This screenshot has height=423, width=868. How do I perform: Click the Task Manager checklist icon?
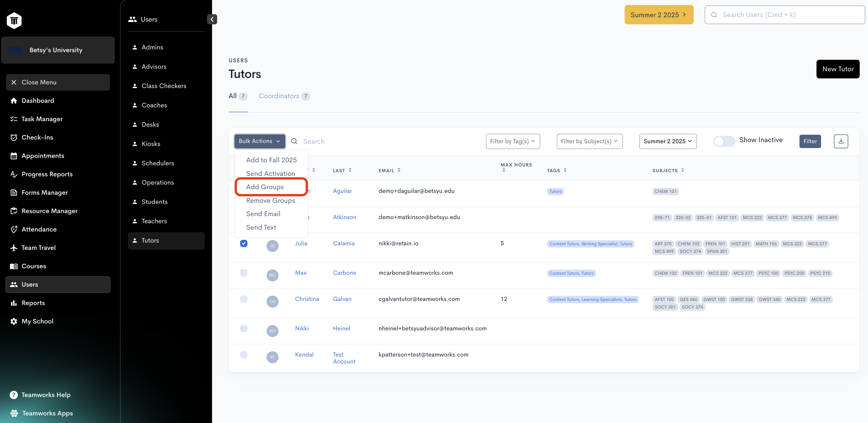coord(14,119)
